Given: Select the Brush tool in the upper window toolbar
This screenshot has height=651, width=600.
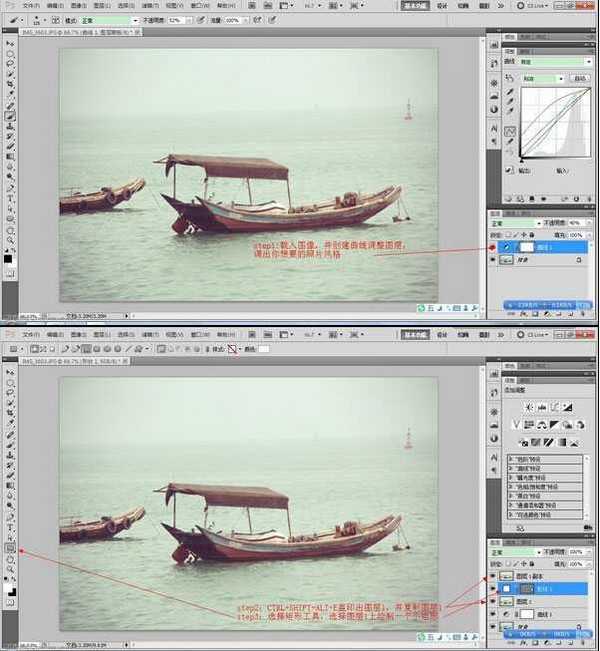Looking at the screenshot, I should tap(10, 116).
